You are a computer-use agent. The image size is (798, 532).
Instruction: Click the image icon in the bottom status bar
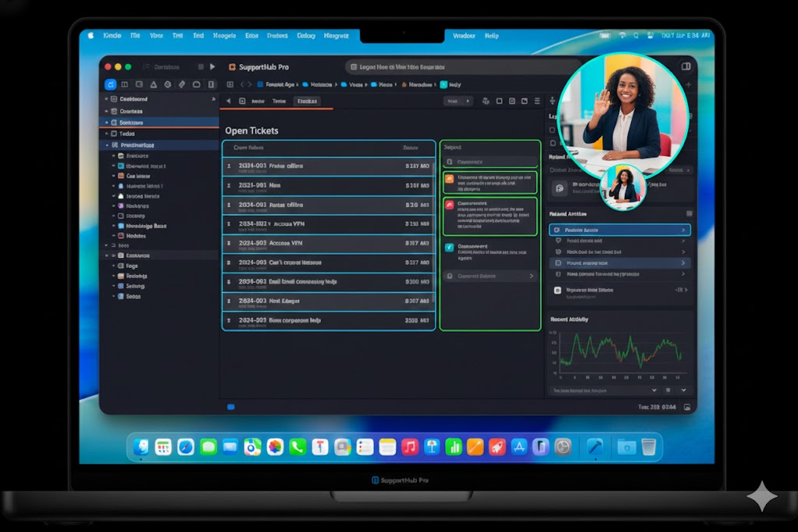687,407
